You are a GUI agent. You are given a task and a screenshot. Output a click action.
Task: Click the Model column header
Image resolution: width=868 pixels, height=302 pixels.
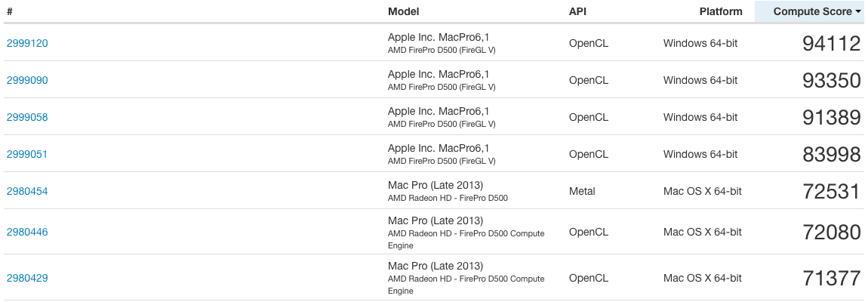click(404, 11)
